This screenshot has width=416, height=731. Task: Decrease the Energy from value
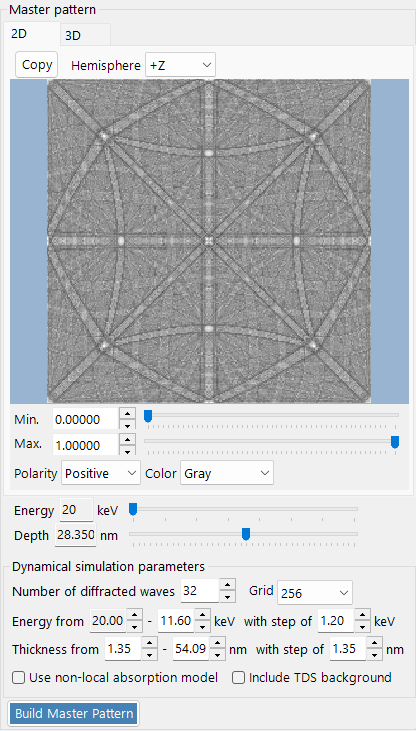pos(135,626)
